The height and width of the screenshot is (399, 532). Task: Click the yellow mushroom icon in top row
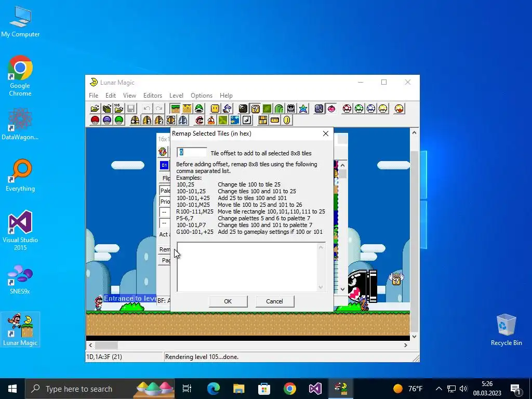coord(383,109)
